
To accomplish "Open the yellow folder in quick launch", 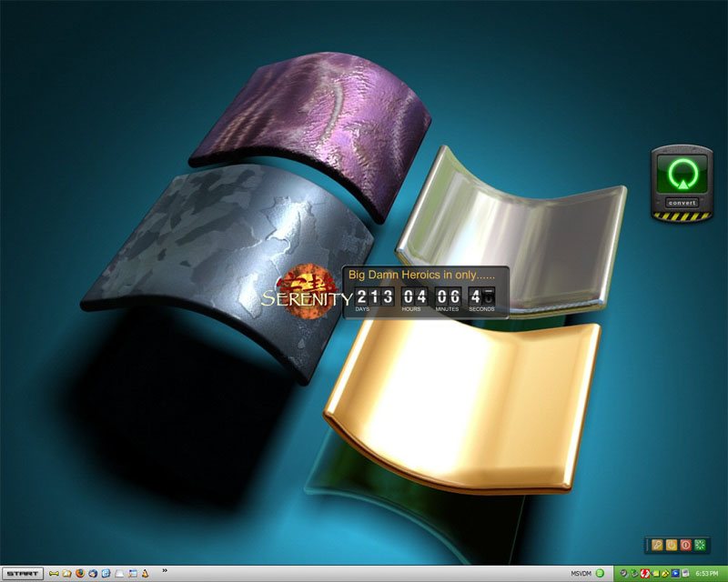I will click(x=67, y=574).
